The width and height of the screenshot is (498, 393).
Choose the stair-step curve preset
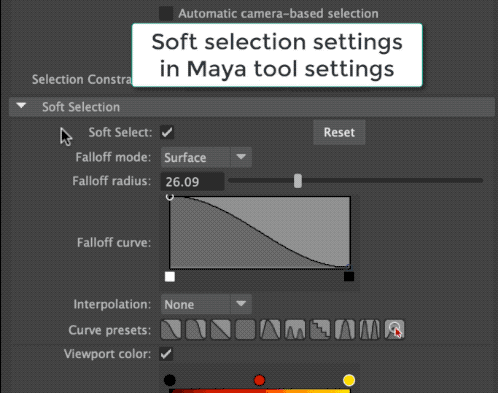pos(320,330)
